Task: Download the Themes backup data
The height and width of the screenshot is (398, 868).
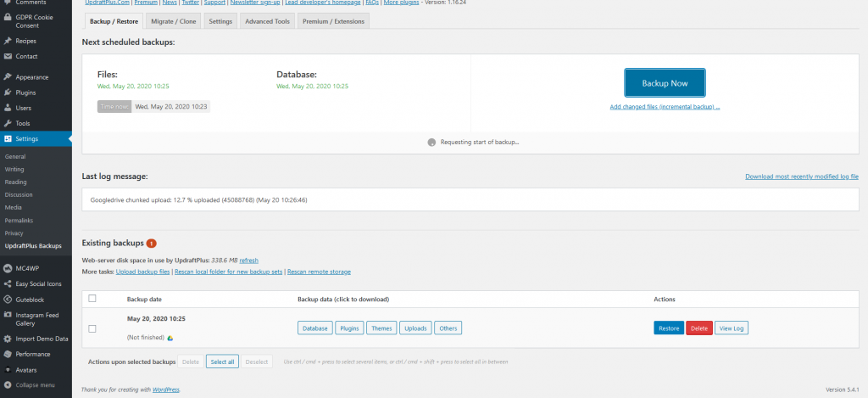Action: coord(381,328)
